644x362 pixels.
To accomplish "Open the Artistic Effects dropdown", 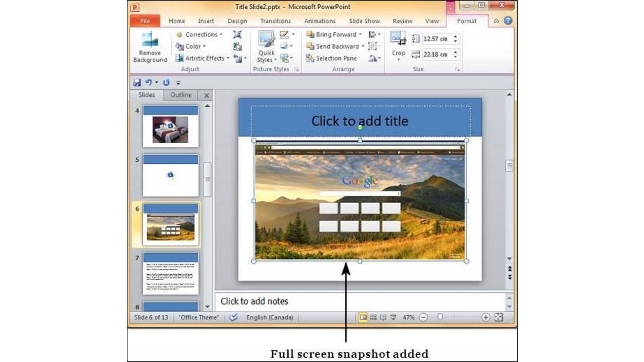I will [202, 58].
